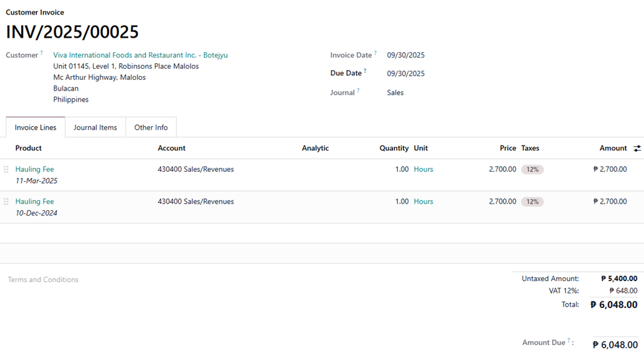The width and height of the screenshot is (644, 355).
Task: Select the Invoice Lines tab
Action: pyautogui.click(x=36, y=128)
